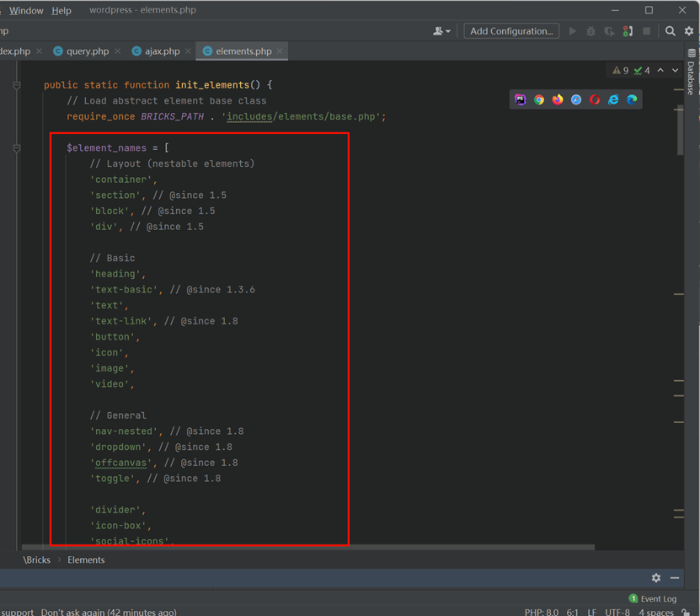
Task: Close the partly visible dex.php tab
Action: [x=39, y=51]
